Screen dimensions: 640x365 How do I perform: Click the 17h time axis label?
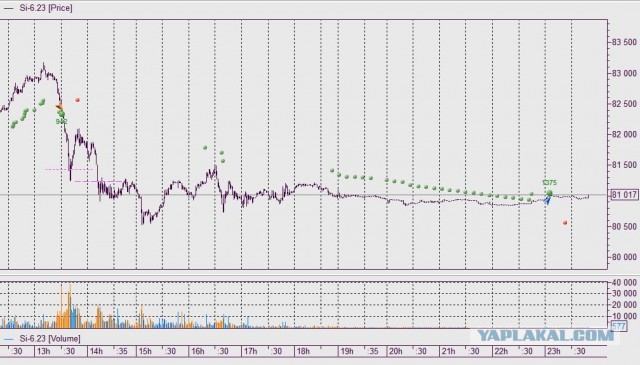[250, 351]
